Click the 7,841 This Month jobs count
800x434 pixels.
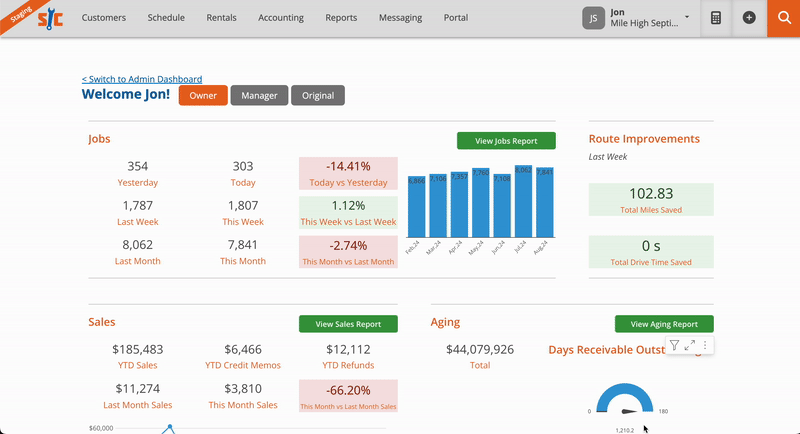[243, 245]
